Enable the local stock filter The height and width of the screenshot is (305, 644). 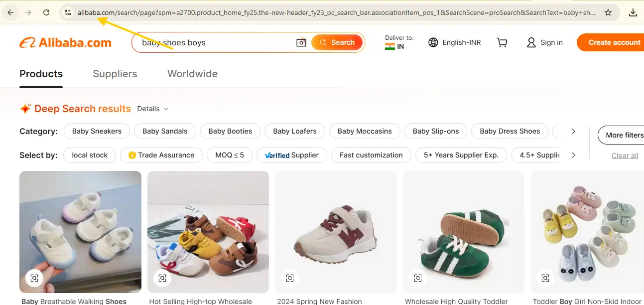tap(90, 155)
